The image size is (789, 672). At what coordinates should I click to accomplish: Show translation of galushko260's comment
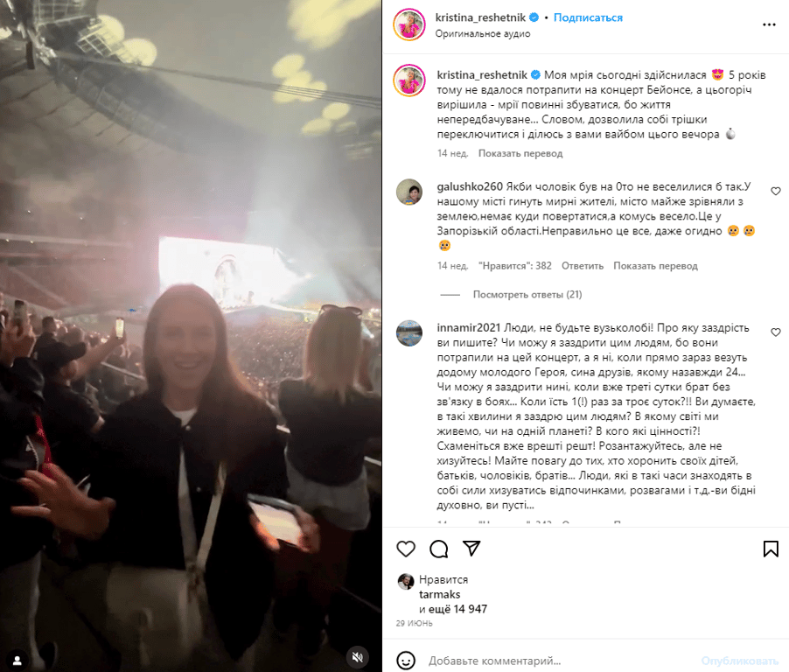(655, 266)
